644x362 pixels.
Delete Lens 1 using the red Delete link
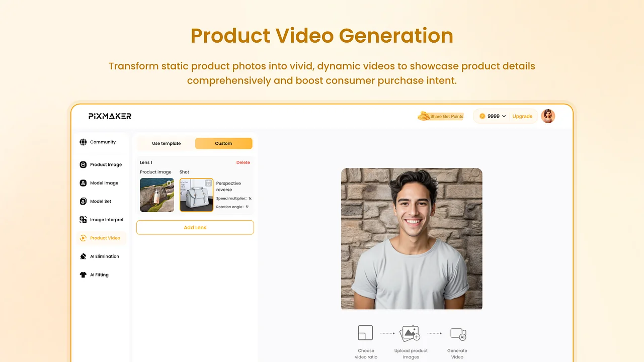point(243,162)
